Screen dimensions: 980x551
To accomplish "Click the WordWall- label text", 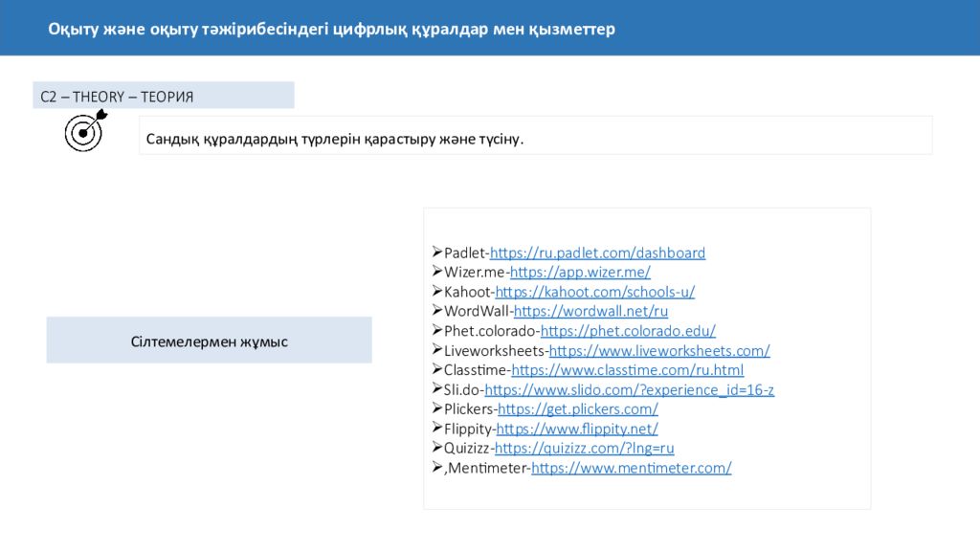I will pyautogui.click(x=479, y=311).
